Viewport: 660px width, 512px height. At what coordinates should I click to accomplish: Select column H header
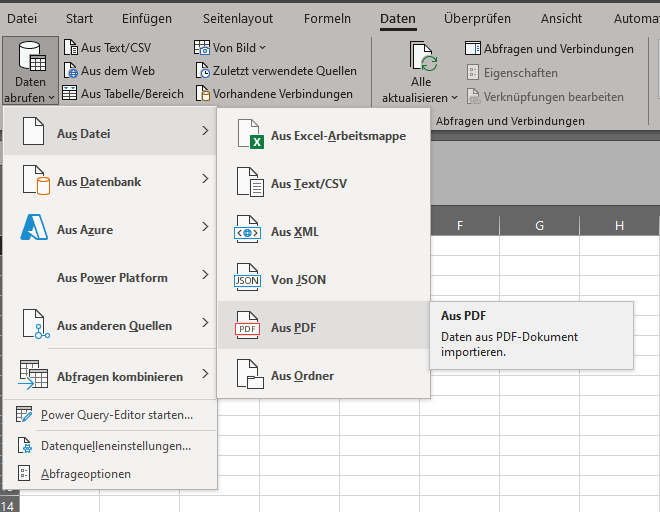(x=619, y=226)
